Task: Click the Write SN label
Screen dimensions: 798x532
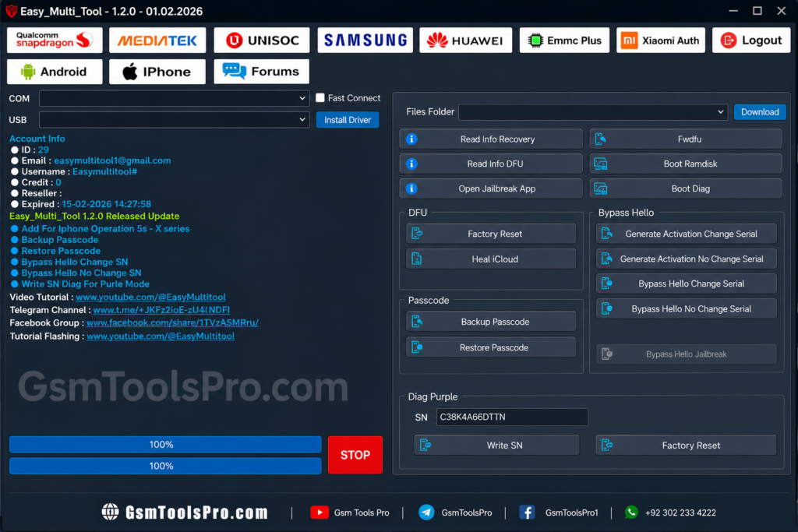Action: tap(504, 445)
